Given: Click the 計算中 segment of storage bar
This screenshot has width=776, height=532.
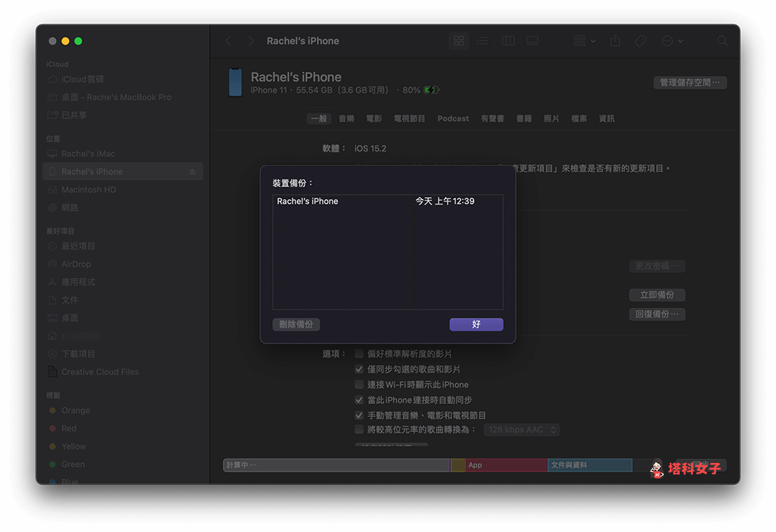Looking at the screenshot, I should click(x=336, y=465).
